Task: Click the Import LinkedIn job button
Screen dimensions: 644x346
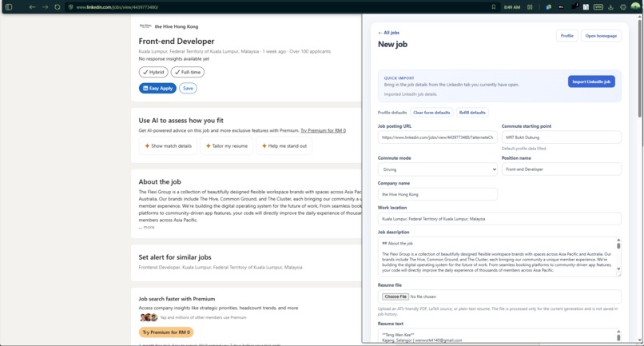Action: (x=591, y=82)
